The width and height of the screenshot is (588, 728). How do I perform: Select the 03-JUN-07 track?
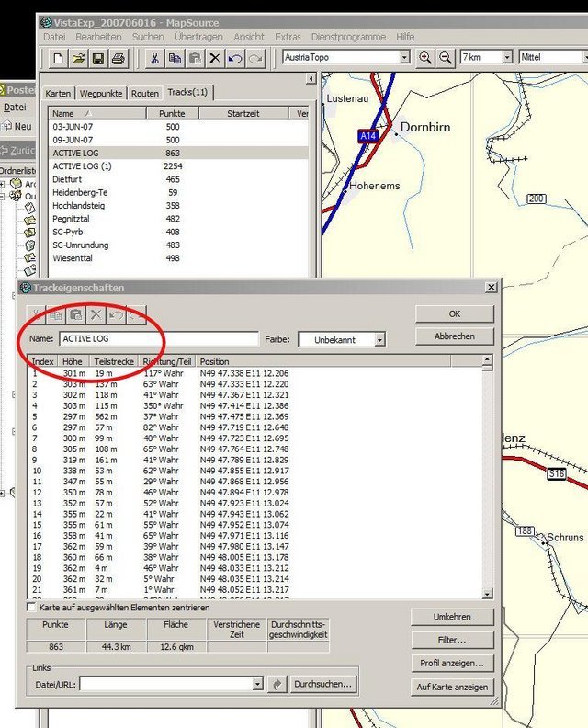pos(178,127)
